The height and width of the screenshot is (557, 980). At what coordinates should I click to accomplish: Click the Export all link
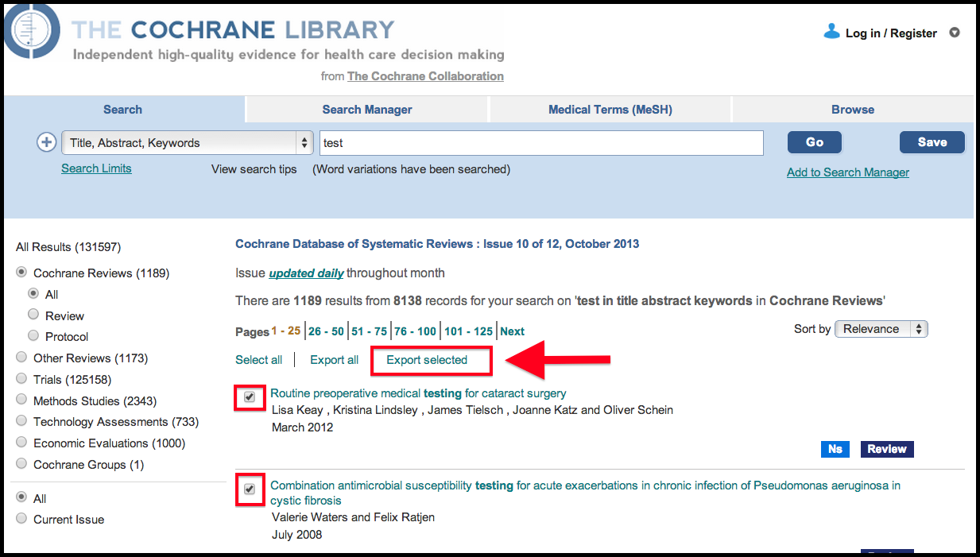click(x=335, y=360)
